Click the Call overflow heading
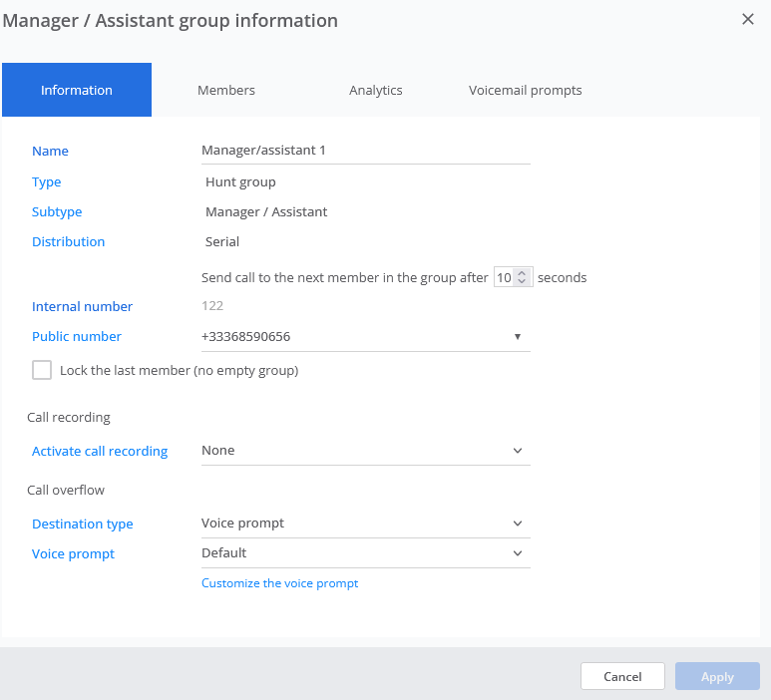This screenshot has height=700, width=771. pyautogui.click(x=66, y=490)
